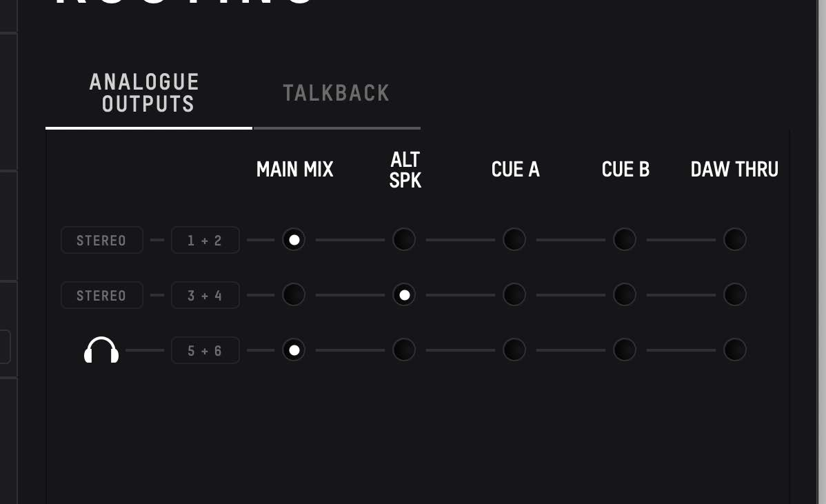Click the 5 + 6 output label
This screenshot has width=826, height=504.
(205, 350)
